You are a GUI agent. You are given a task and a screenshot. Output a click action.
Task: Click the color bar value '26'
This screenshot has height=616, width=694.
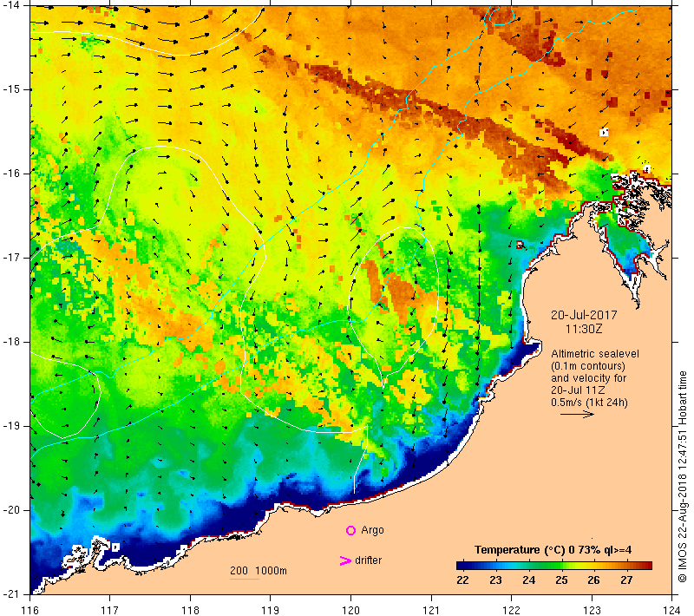pyautogui.click(x=593, y=580)
